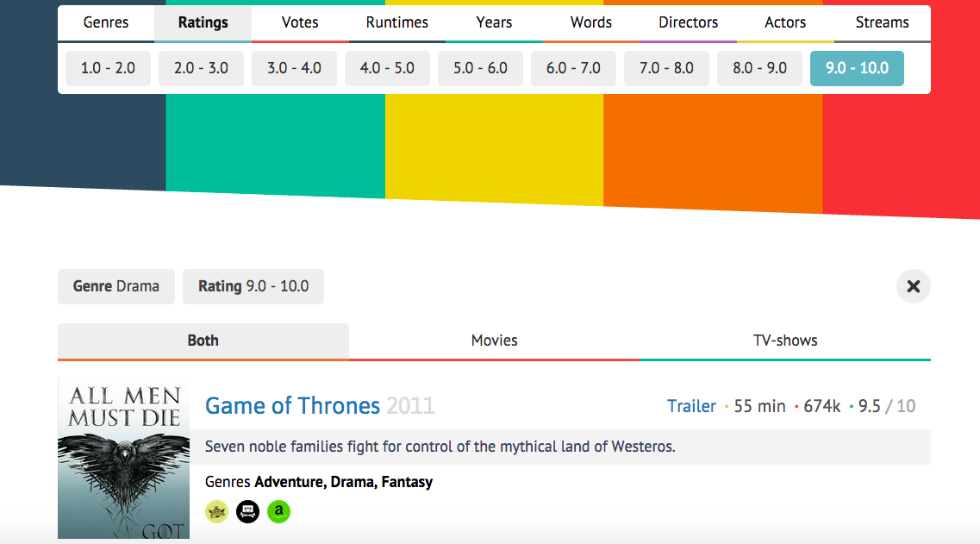Open the black cassette-and-crossbones stream icon
980x544 pixels.
click(247, 511)
